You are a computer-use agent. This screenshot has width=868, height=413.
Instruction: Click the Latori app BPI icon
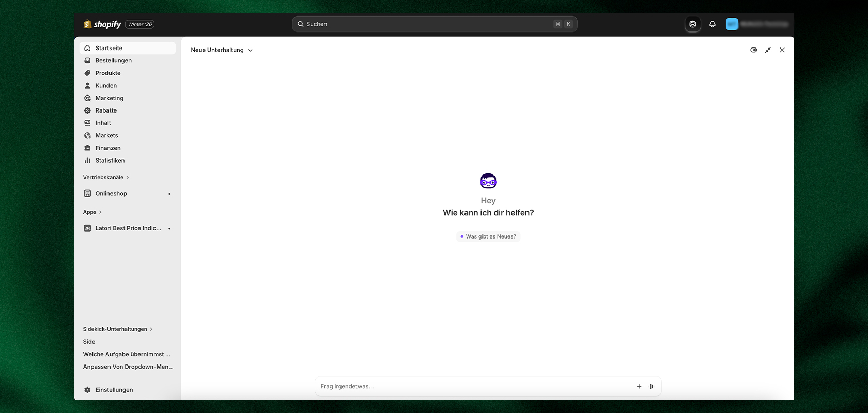87,228
